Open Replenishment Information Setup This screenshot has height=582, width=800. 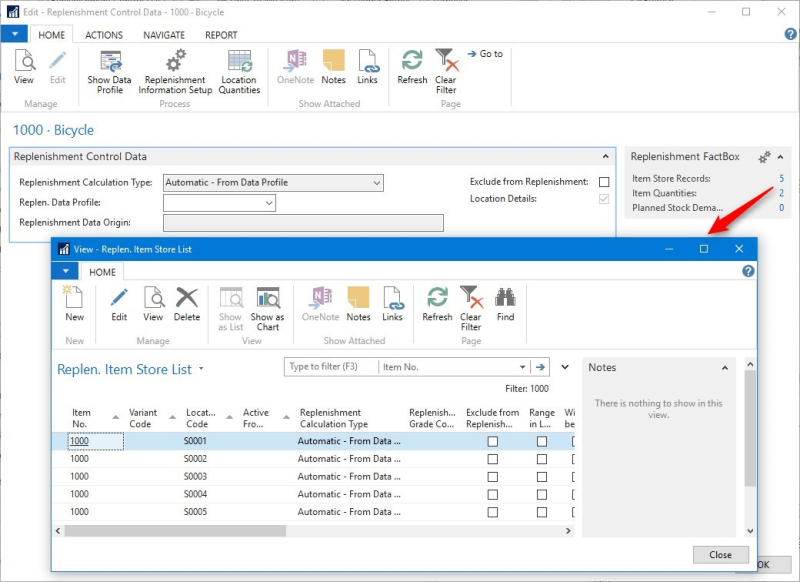click(175, 70)
